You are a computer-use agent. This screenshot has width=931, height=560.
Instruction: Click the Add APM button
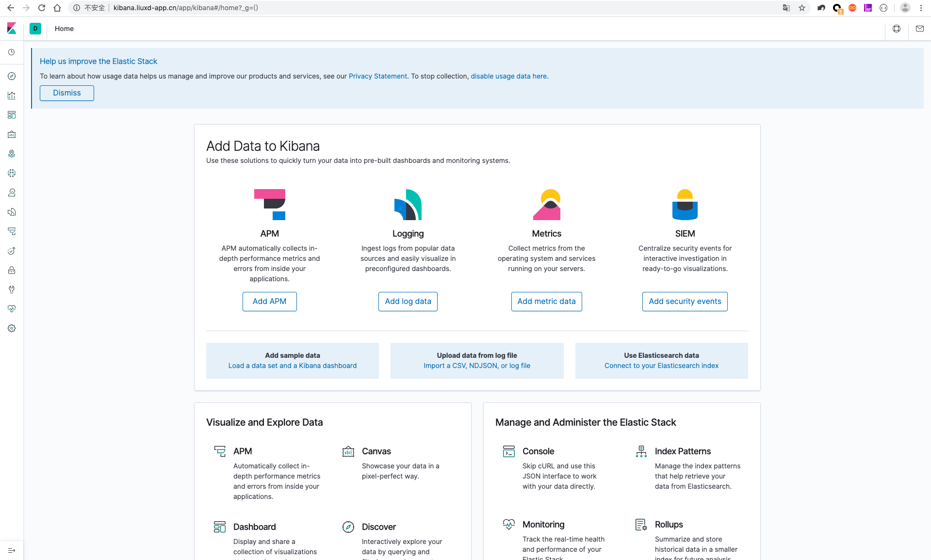tap(270, 302)
